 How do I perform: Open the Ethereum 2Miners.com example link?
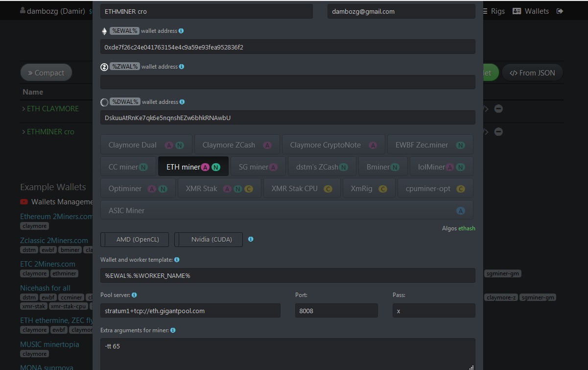[56, 217]
